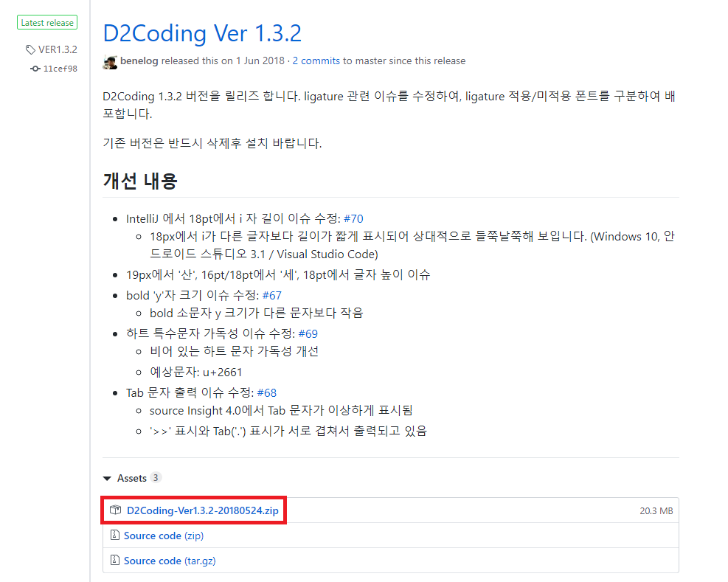Image resolution: width=728 pixels, height=582 pixels.
Task: Click the Assets count badge 3
Action: point(156,478)
